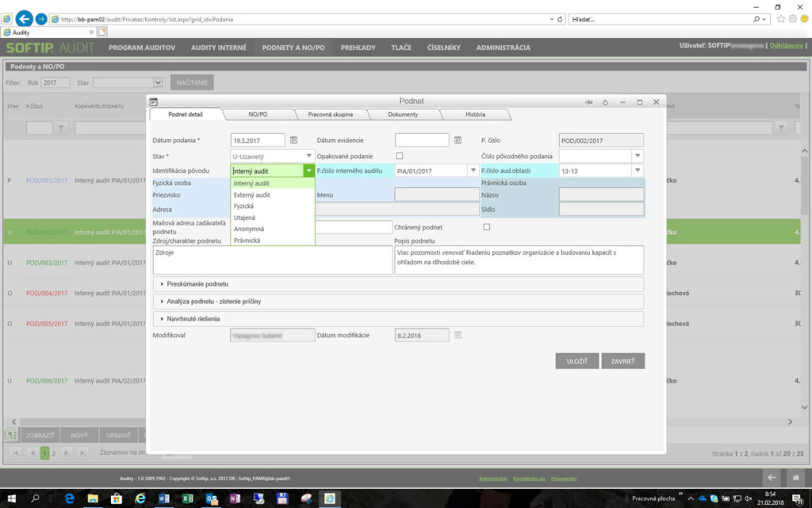Export the grid to Excel
The image size is (812, 508).
tap(11, 434)
